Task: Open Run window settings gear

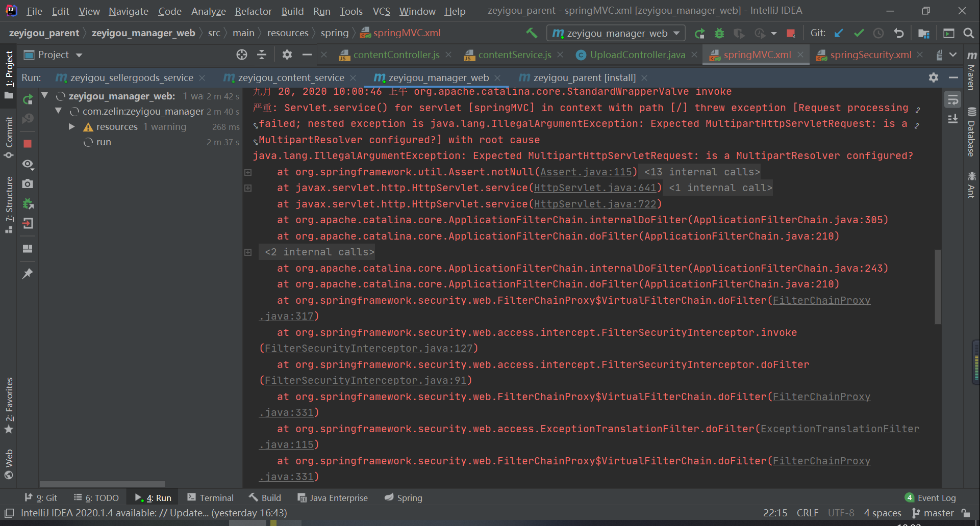Action: pos(933,77)
